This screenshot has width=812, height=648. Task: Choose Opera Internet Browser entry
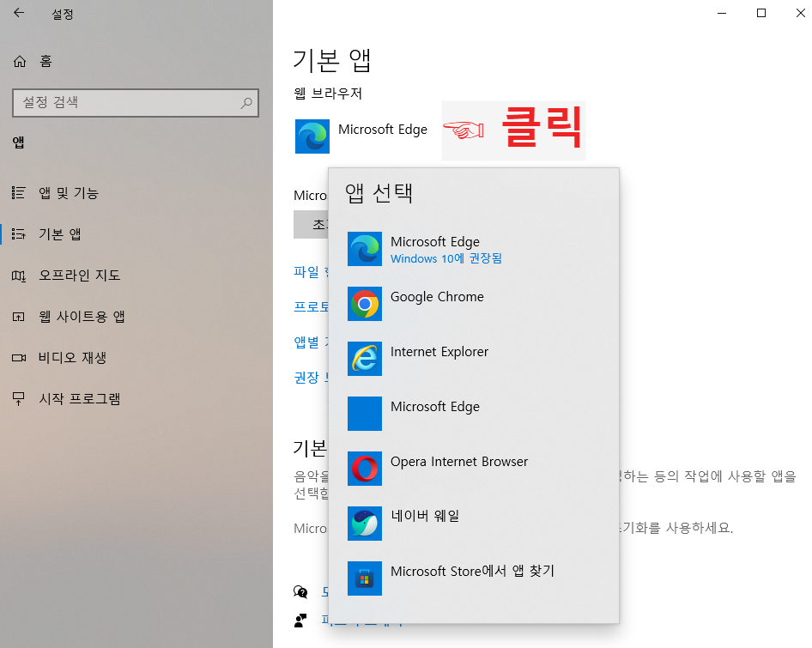(459, 462)
